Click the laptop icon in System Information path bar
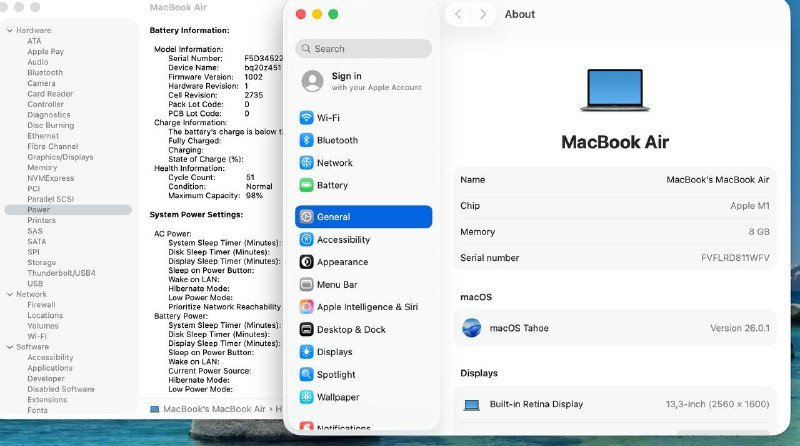Screen dimensions: 800x446 pos(155,409)
